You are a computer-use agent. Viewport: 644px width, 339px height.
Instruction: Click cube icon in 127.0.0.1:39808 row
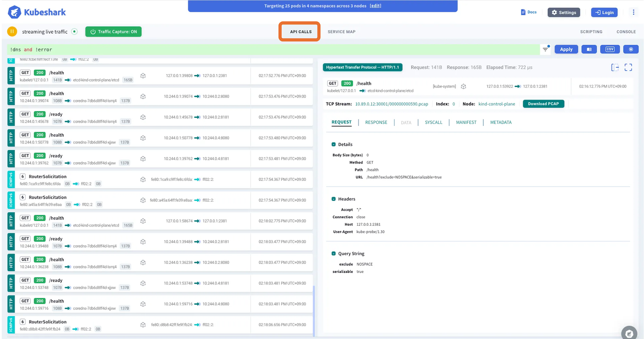pos(143,76)
